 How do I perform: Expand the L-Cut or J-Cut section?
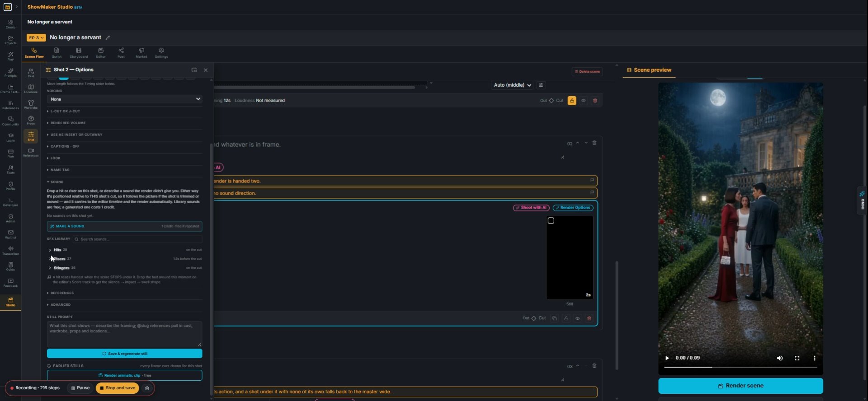click(x=124, y=111)
